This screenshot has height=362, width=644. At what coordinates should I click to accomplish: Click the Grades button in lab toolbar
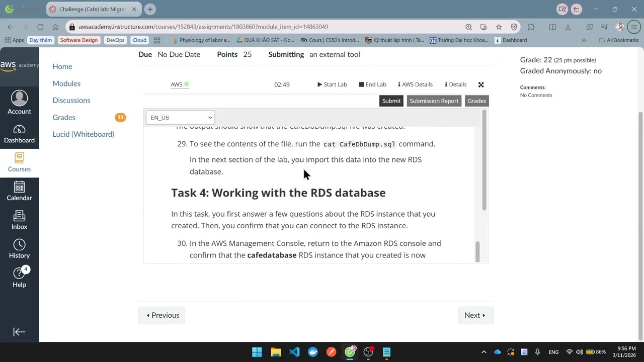(x=476, y=101)
